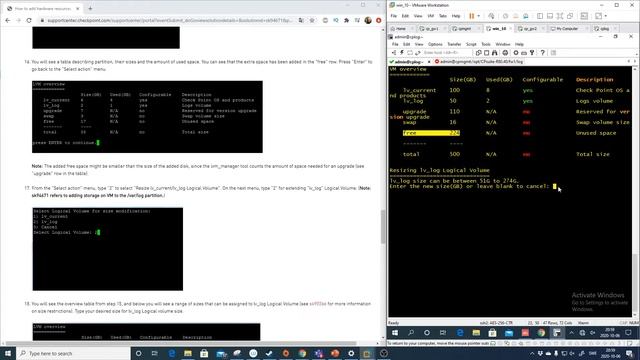Viewport: 640px width, 360px height.
Task: Open Chrome from the guest VM taskbar
Action: pos(541,333)
